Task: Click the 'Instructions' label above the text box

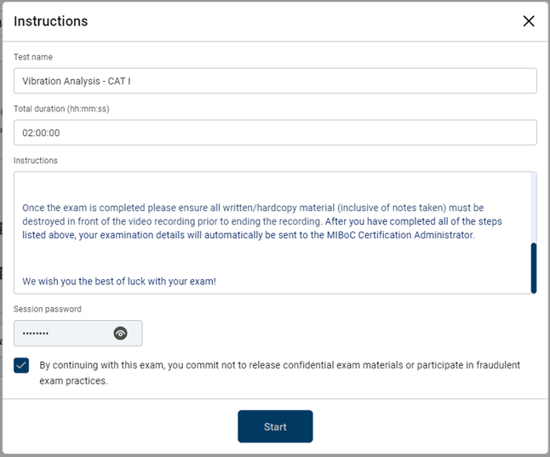Action: [35, 160]
